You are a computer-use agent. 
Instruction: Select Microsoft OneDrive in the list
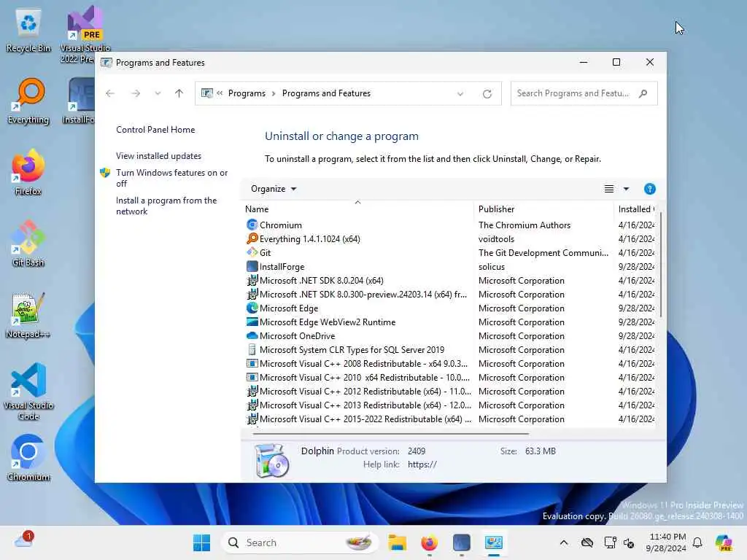tap(449, 335)
